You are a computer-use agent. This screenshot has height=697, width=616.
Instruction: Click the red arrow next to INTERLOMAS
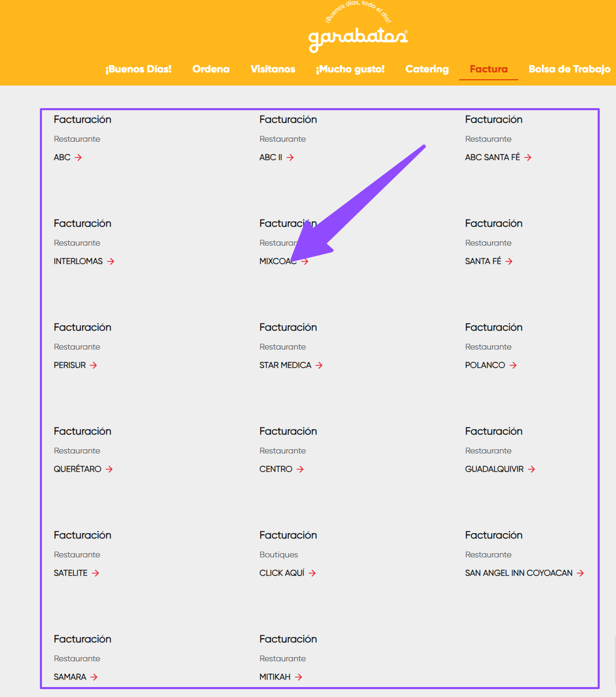click(x=111, y=261)
